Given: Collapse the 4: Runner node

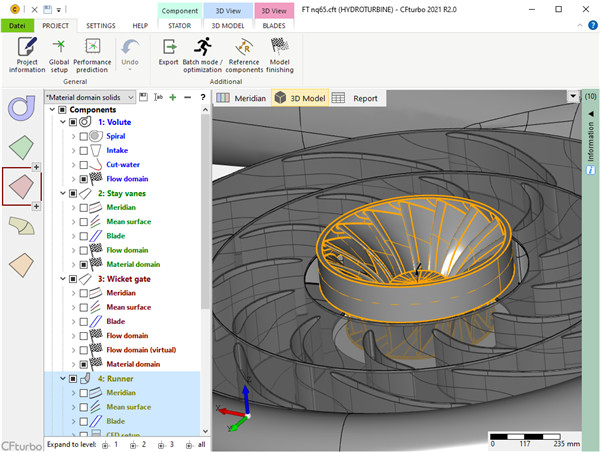Looking at the screenshot, I should click(63, 379).
